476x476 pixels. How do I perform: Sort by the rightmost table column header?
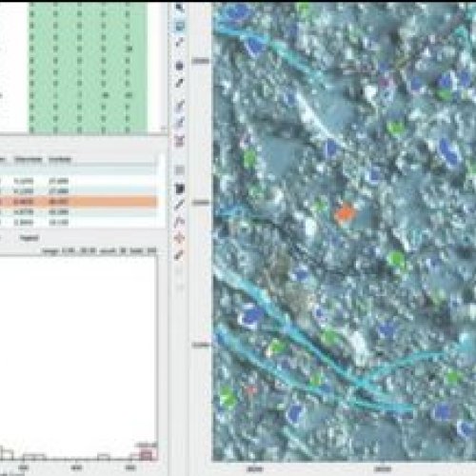click(x=60, y=159)
